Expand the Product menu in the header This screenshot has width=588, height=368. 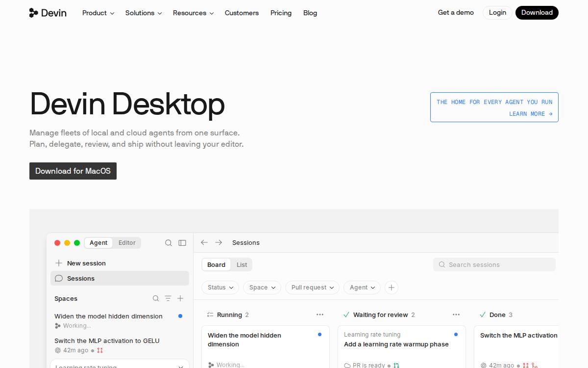coord(98,13)
